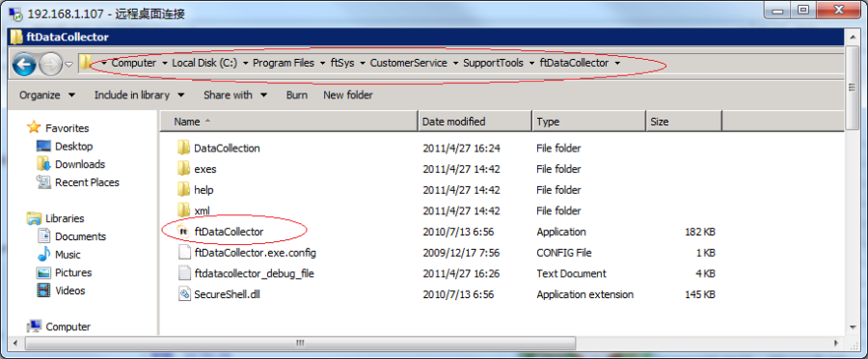Select the DataCollection folder name
The image size is (868, 359).
coord(227,149)
